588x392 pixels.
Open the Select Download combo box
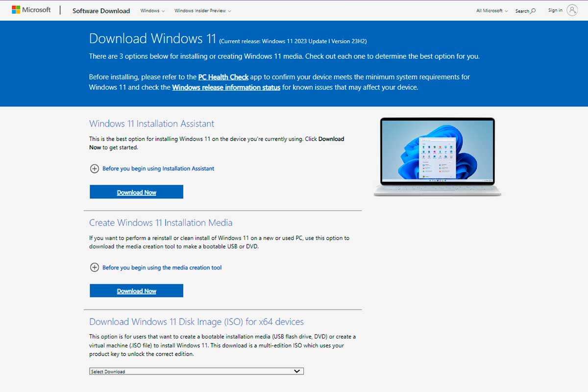[196, 371]
